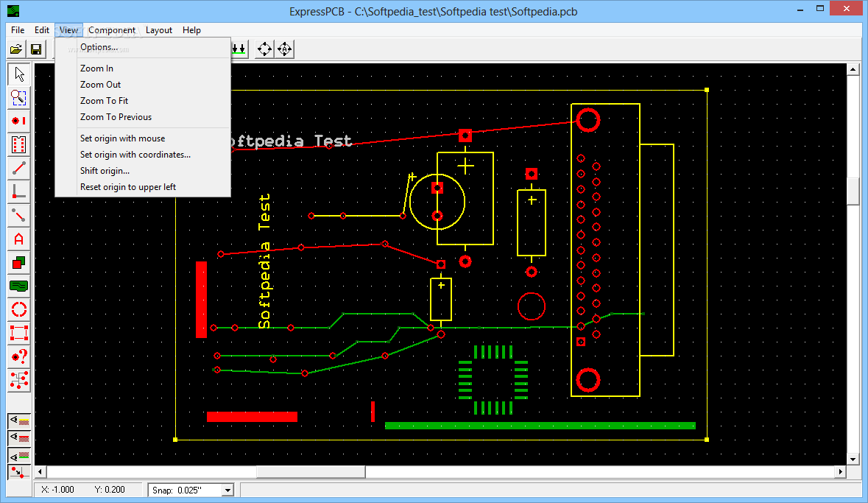Save the board with the floppy disk icon
The image size is (868, 503).
pos(36,49)
